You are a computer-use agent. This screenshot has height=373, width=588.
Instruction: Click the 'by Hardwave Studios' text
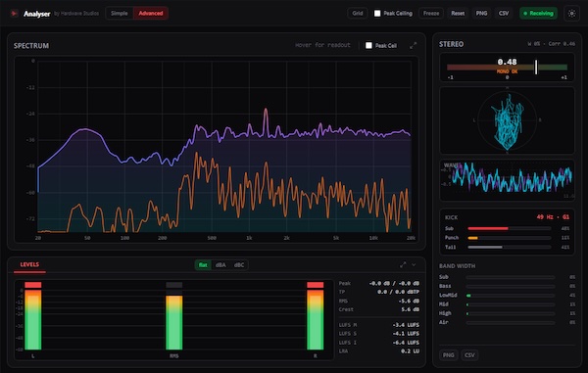(76, 14)
